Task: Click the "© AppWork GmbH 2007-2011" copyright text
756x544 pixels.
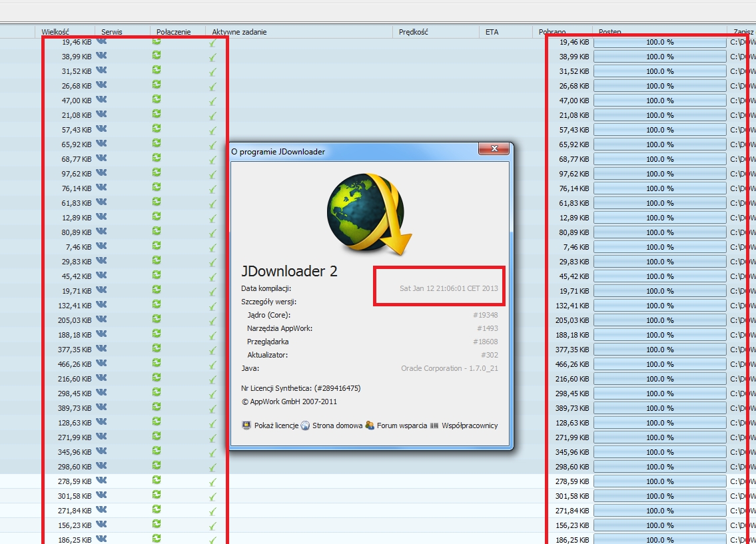Action: (x=289, y=402)
